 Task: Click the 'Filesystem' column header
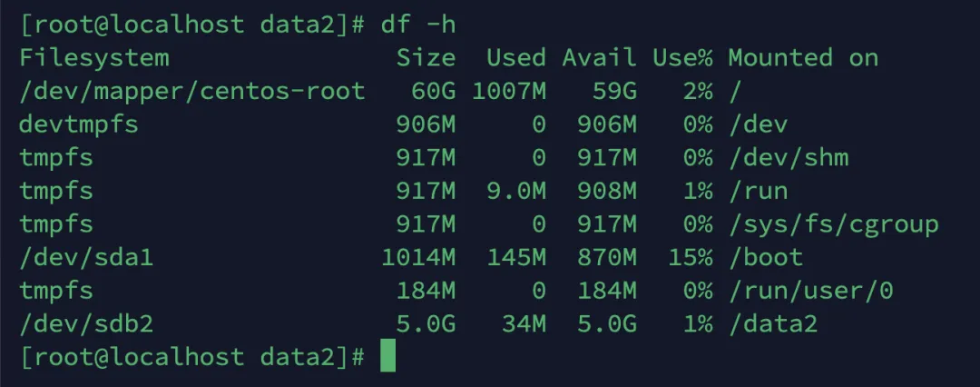(94, 58)
